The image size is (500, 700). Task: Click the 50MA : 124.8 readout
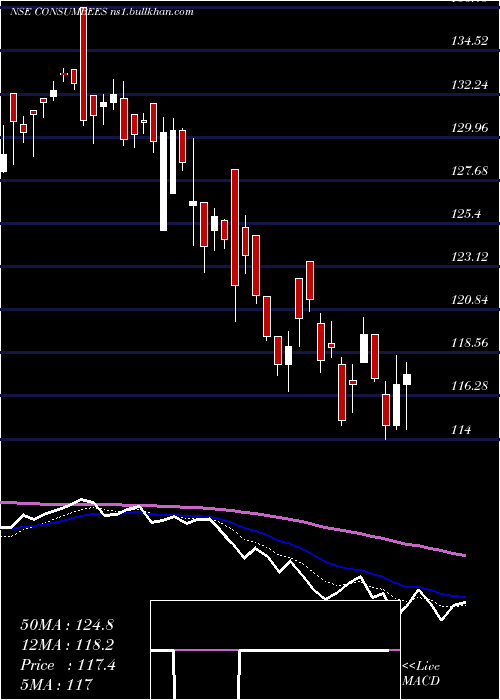(x=67, y=625)
